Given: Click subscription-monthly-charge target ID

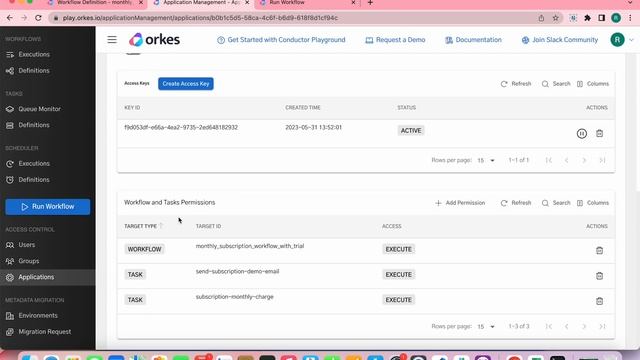Looking at the screenshot, I should tap(235, 297).
